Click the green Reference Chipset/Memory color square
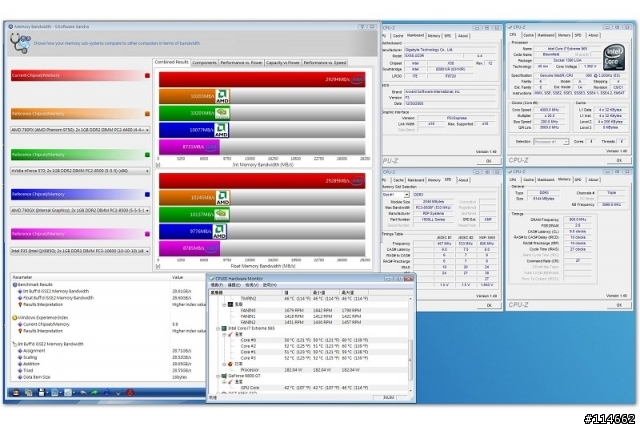The height and width of the screenshot is (427, 640). click(x=147, y=155)
